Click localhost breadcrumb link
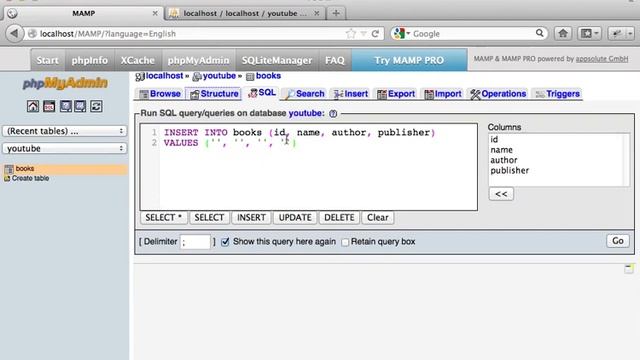The image size is (640, 360). pyautogui.click(x=164, y=76)
